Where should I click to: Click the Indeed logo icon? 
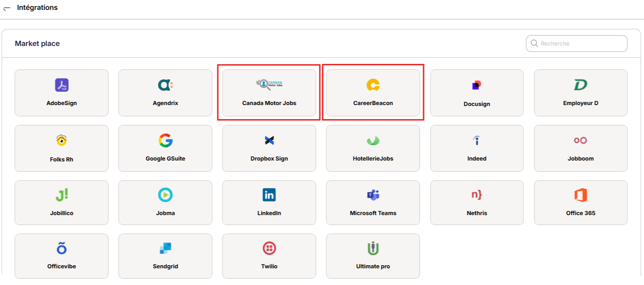pos(477,141)
